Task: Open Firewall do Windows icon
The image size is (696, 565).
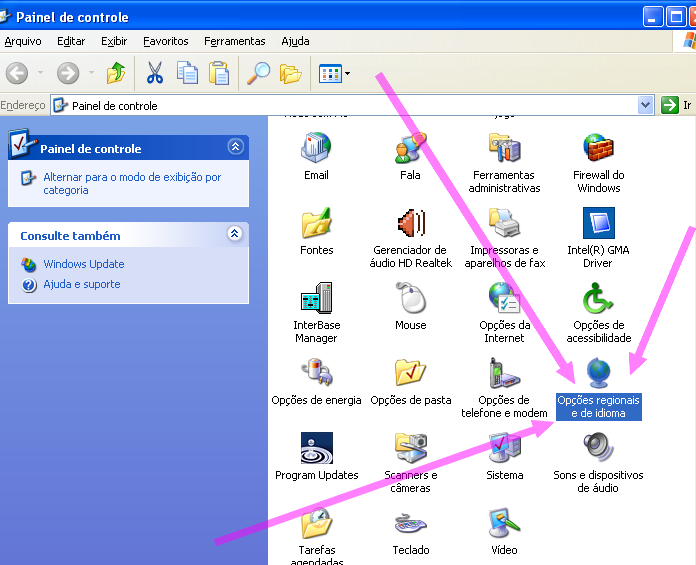Action: pyautogui.click(x=598, y=147)
